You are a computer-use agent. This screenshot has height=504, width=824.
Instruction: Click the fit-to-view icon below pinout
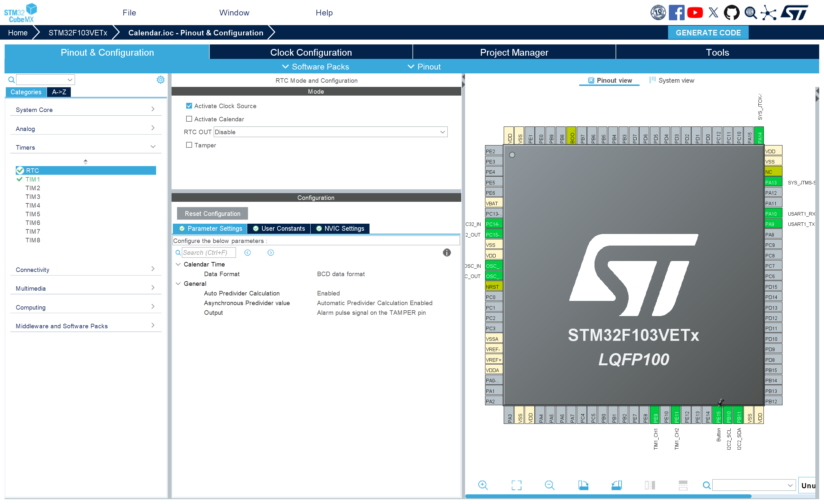click(x=516, y=485)
